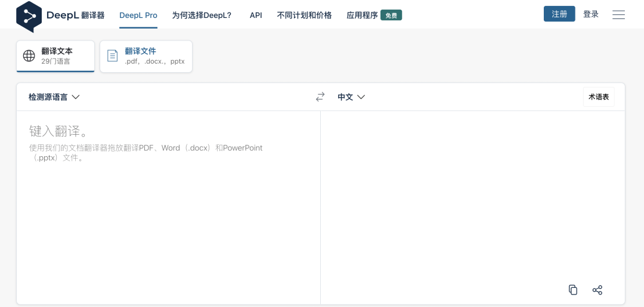
Task: Click the DeepL 翻译器 title text
Action: click(76, 15)
